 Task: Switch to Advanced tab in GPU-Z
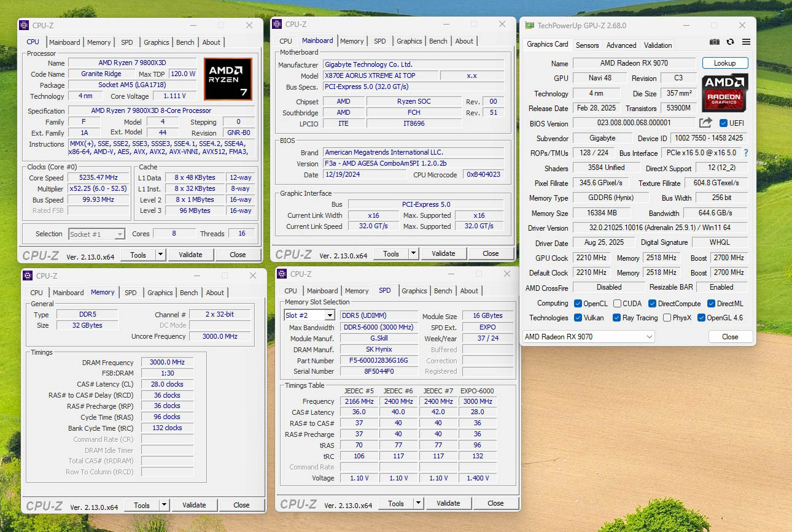(621, 45)
